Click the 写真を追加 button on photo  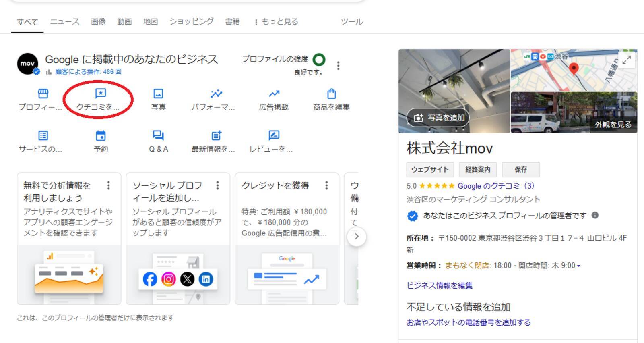pos(438,118)
